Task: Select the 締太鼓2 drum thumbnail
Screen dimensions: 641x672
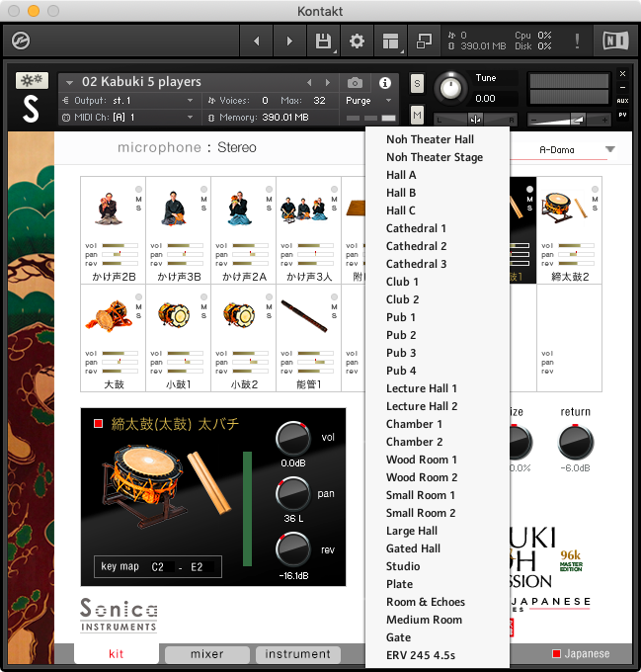Action: 564,209
